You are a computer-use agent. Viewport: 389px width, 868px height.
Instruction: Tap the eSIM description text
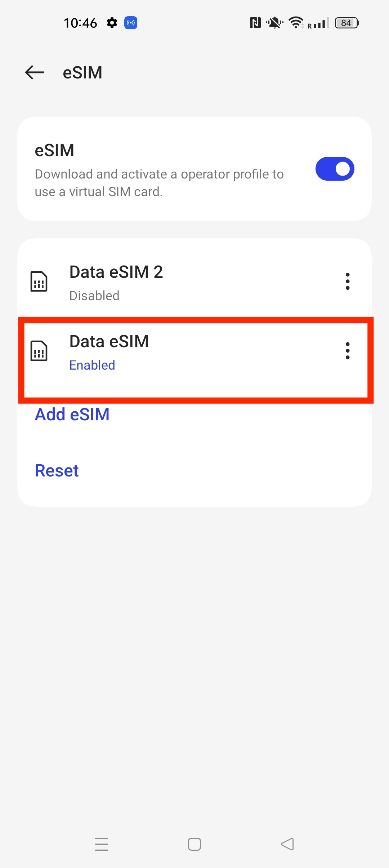[x=159, y=183]
